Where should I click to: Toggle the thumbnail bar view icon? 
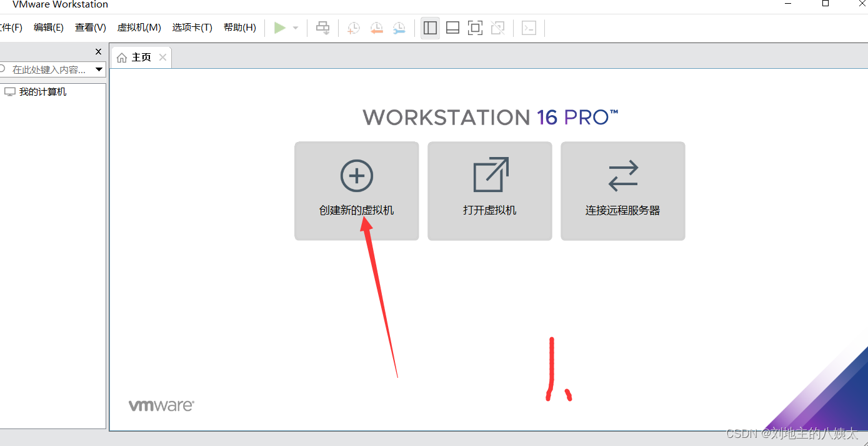tap(453, 28)
